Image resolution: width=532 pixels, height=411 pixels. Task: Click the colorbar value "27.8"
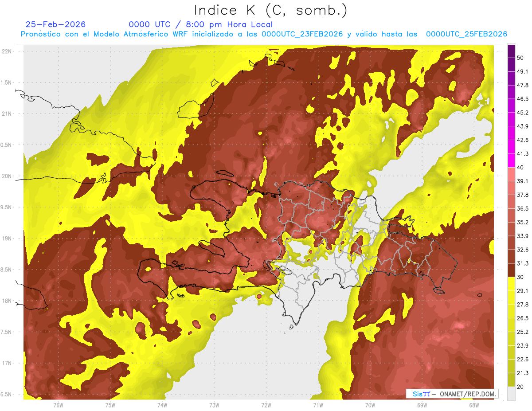tap(523, 305)
